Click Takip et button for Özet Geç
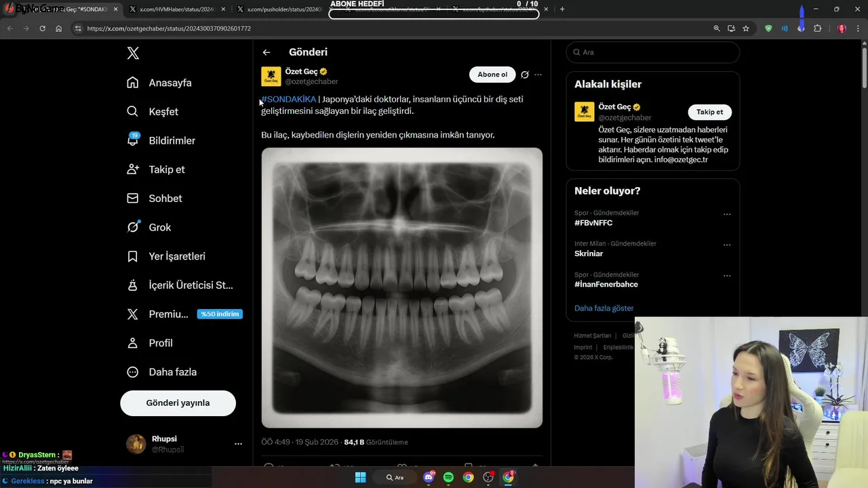The width and height of the screenshot is (868, 488). tap(709, 113)
